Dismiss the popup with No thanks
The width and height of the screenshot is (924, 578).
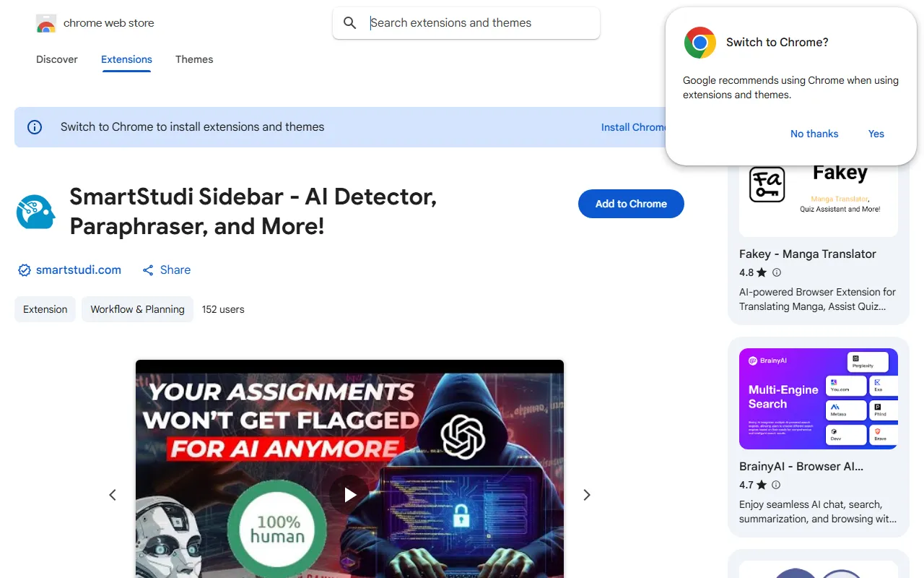click(x=814, y=134)
